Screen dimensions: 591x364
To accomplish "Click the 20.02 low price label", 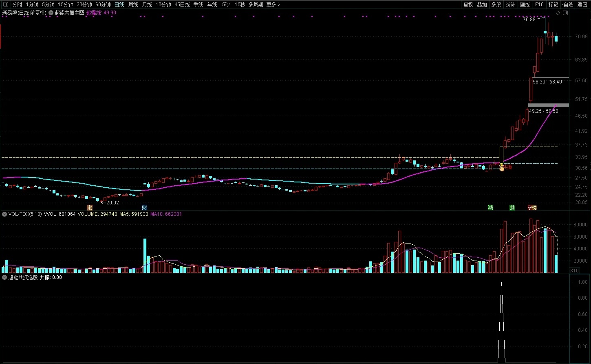I will 112,202.
